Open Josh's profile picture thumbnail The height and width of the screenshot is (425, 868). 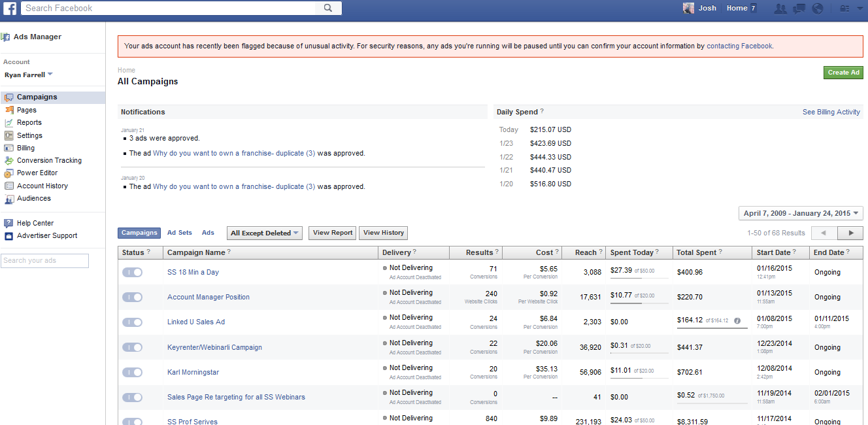(688, 8)
